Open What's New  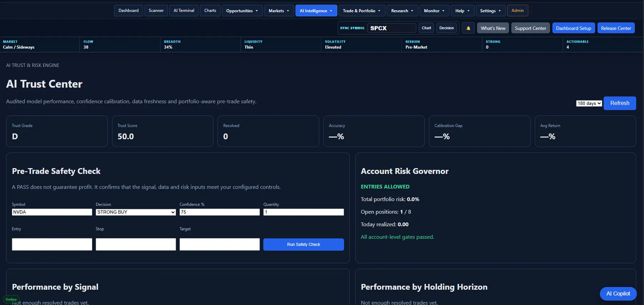(x=493, y=28)
